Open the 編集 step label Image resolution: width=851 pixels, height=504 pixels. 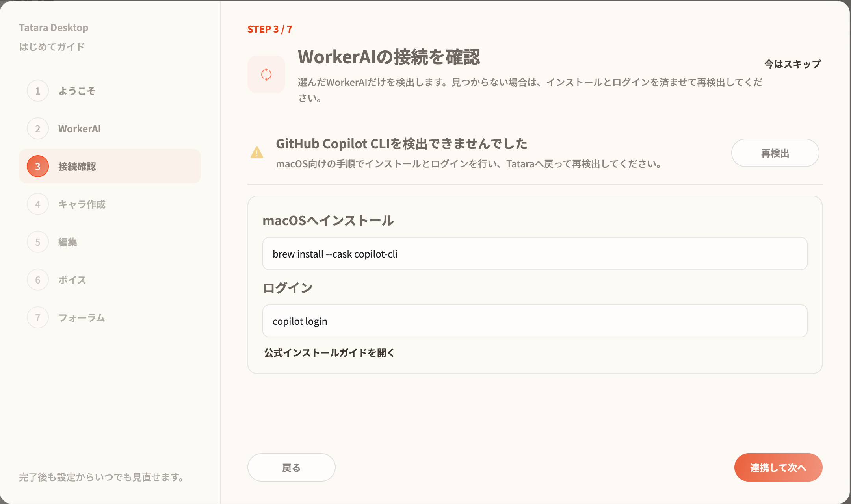point(68,242)
